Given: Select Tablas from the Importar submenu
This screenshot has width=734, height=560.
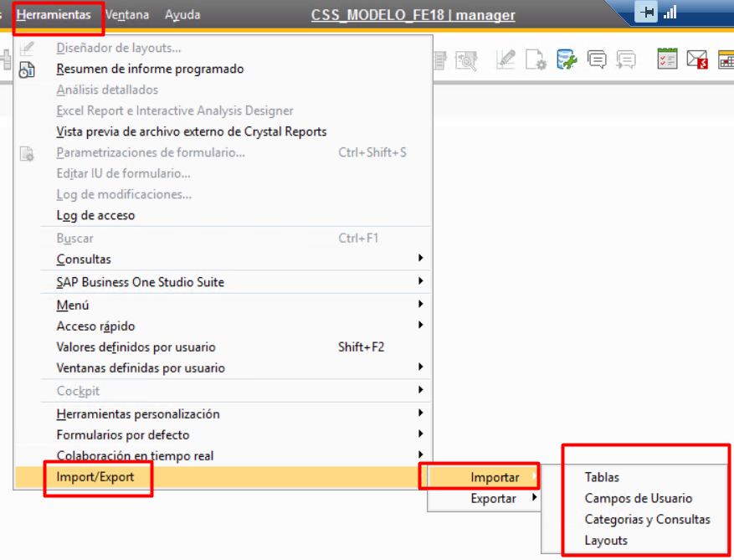Looking at the screenshot, I should (x=602, y=477).
